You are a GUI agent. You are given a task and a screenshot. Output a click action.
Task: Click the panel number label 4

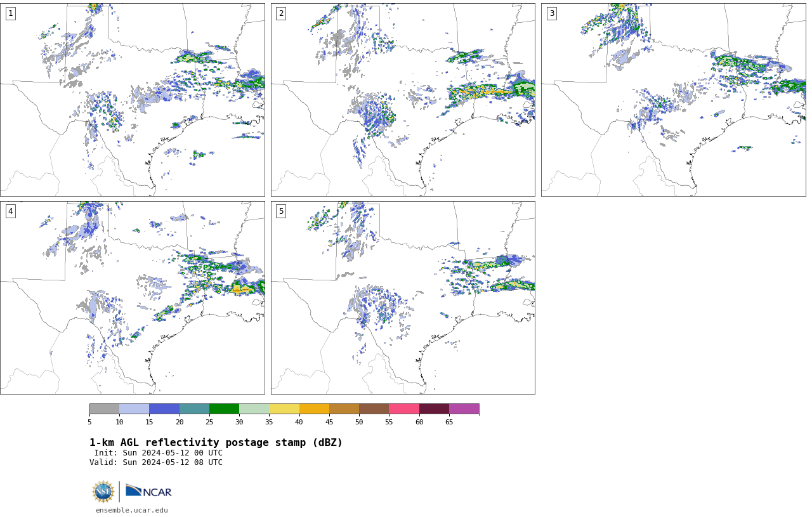click(x=10, y=211)
